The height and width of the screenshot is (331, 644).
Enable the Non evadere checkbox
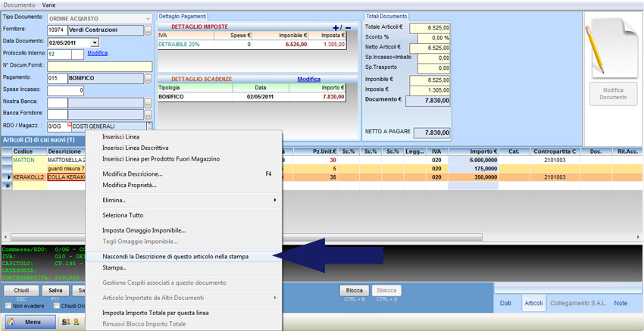click(x=7, y=306)
